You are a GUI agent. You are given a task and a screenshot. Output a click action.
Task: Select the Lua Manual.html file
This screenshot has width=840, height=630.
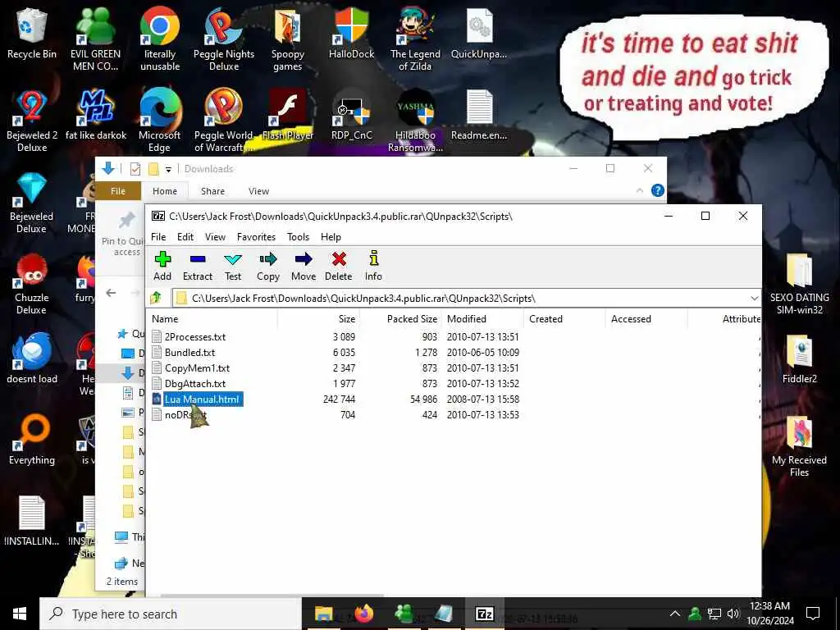click(202, 399)
